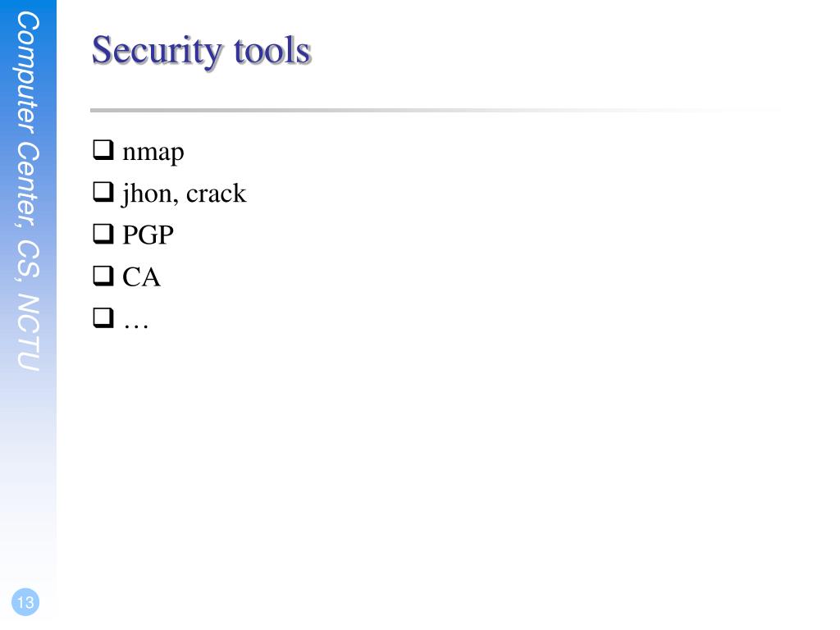Click the checkbox bullet before the ellipsis

click(103, 317)
